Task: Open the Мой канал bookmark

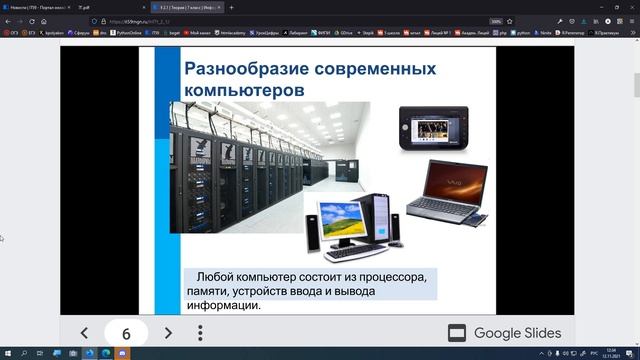Action: click(x=197, y=33)
